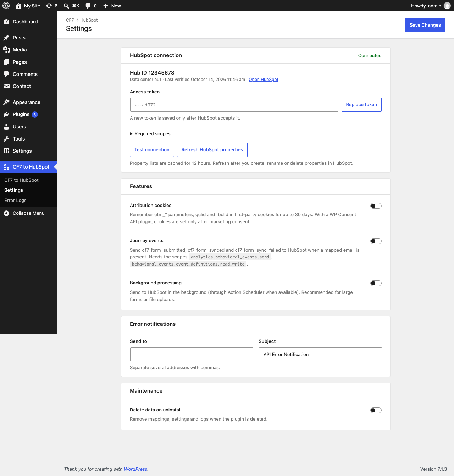Click the WordPress logo in admin bar
The height and width of the screenshot is (476, 454).
(x=6, y=6)
